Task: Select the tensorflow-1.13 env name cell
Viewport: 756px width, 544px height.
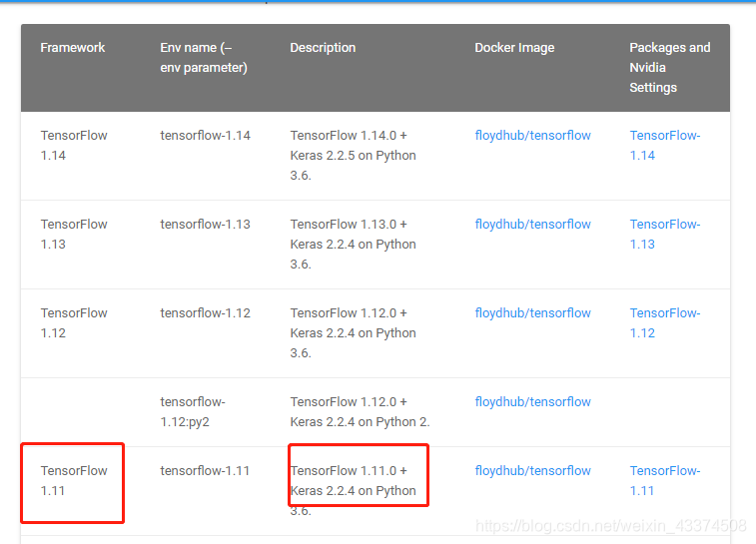Action: [x=205, y=224]
